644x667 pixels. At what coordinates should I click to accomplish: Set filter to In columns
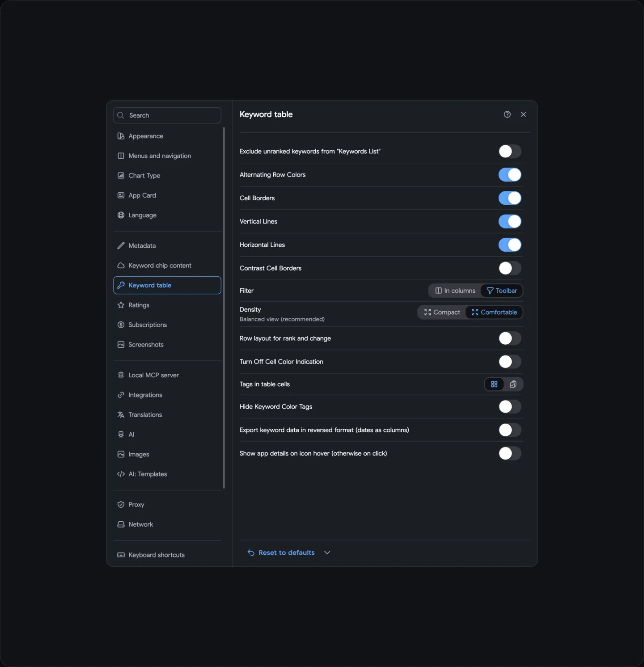455,291
